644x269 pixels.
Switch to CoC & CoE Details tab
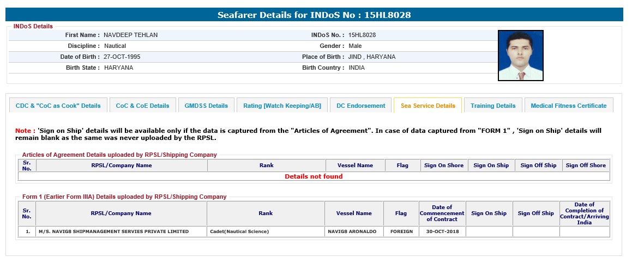(142, 106)
